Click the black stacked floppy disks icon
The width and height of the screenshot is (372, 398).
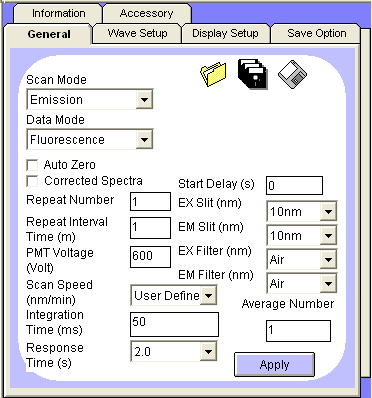pos(253,74)
